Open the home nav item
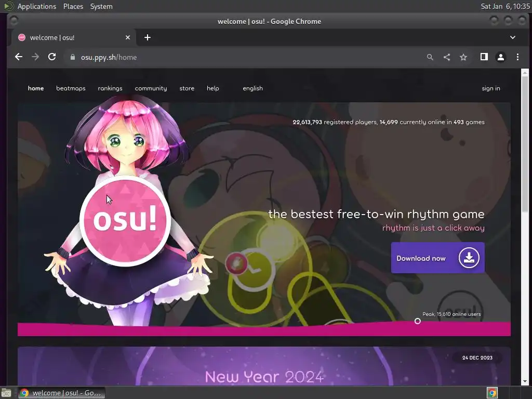Image resolution: width=532 pixels, height=399 pixels. (x=36, y=88)
